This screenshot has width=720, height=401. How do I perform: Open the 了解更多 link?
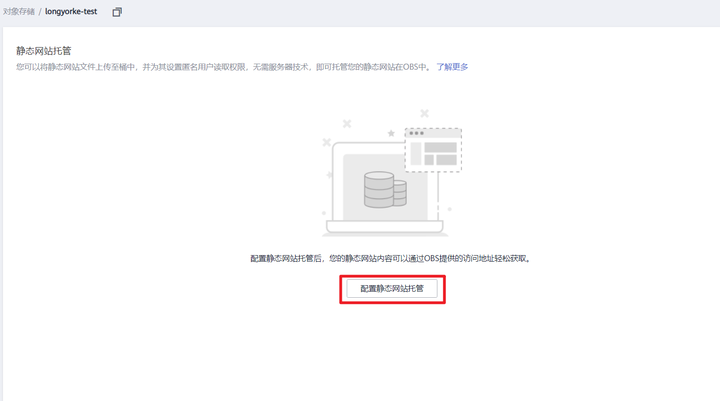(452, 67)
